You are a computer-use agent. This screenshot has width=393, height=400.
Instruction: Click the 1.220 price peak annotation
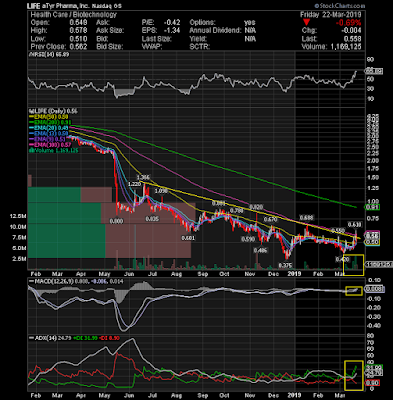click(134, 184)
